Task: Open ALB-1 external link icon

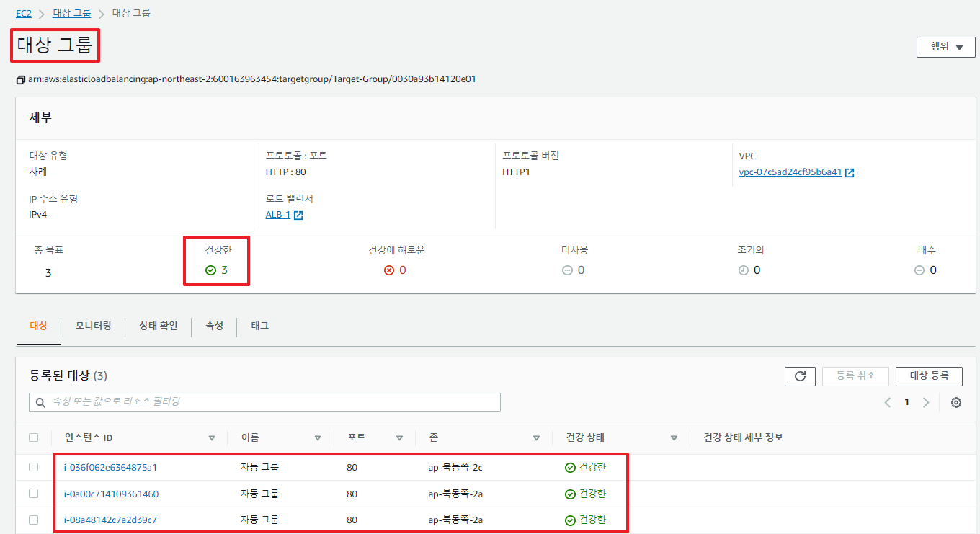Action: [298, 215]
